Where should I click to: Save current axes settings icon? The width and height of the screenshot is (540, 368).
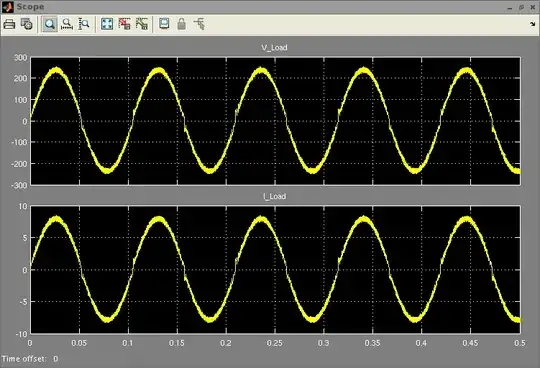pos(124,24)
